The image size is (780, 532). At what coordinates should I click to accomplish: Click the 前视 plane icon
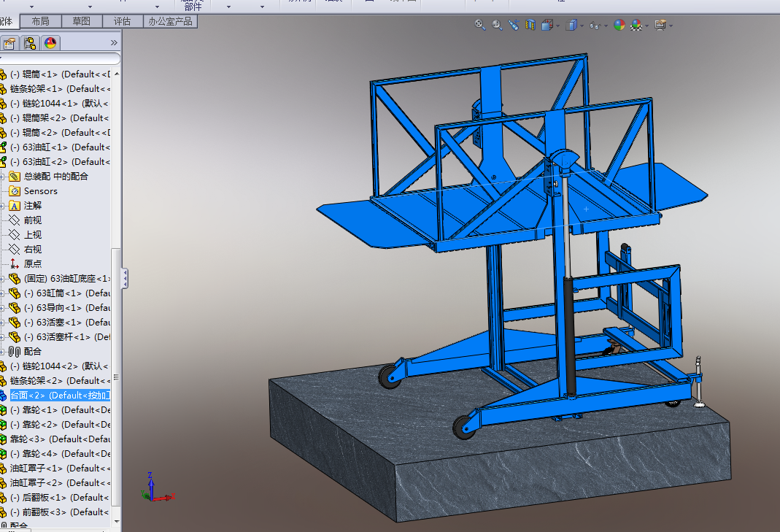tap(15, 220)
